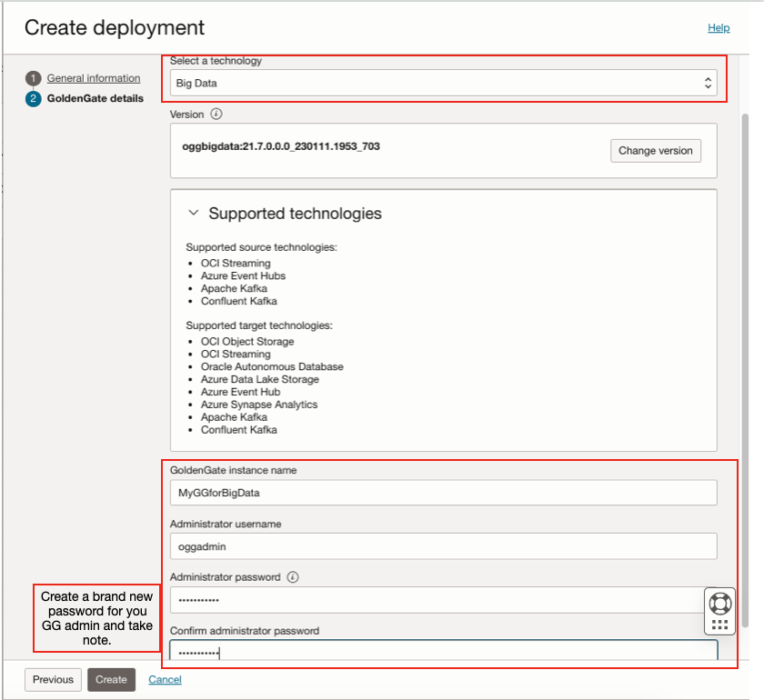Click the grid dots below lifebuoy
This screenshot has height=700, width=764.
coord(719,625)
